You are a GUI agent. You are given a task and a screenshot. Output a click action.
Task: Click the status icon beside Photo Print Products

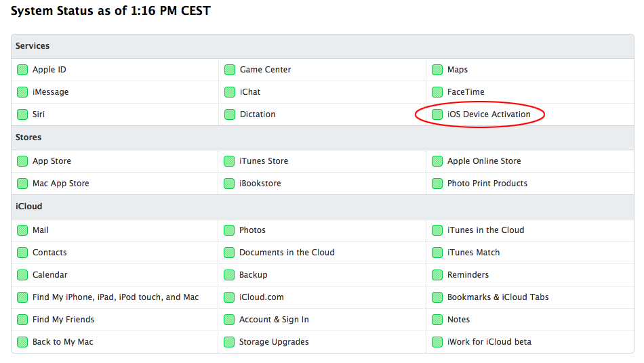tap(437, 184)
